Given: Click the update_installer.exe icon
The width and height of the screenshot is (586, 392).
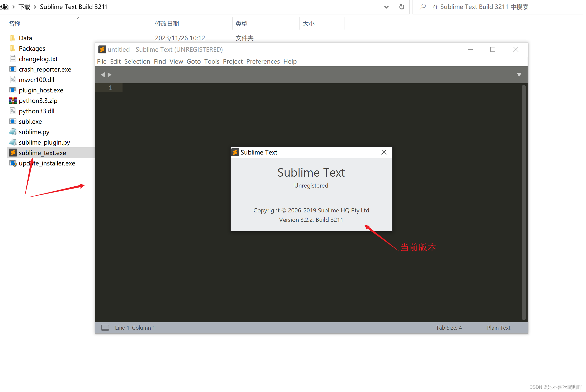Looking at the screenshot, I should point(13,163).
